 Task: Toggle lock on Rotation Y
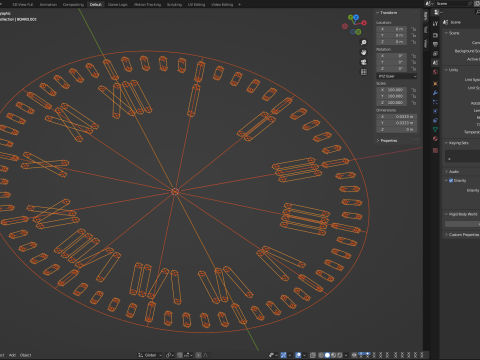(414, 62)
